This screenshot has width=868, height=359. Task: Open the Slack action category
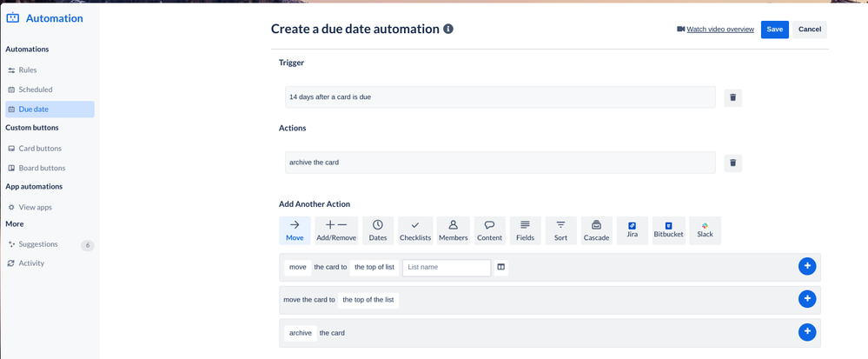coord(706,230)
